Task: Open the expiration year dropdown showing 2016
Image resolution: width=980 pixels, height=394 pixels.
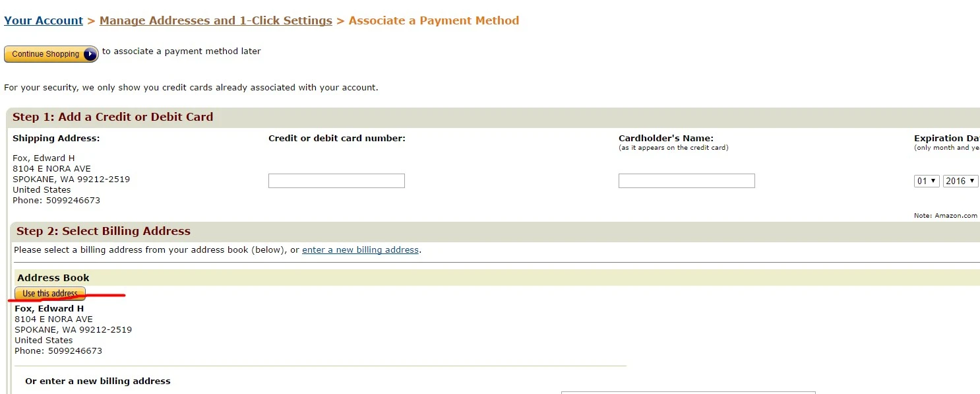Action: tap(961, 181)
